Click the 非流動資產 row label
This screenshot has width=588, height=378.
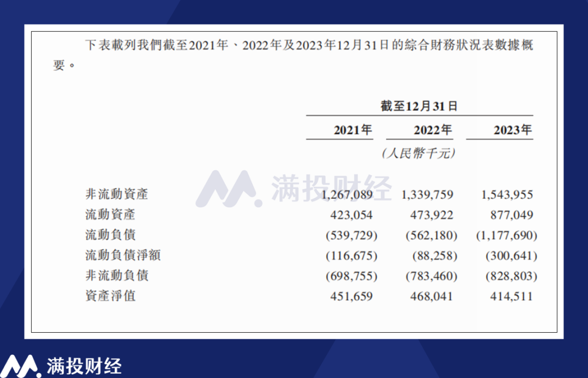click(x=117, y=194)
